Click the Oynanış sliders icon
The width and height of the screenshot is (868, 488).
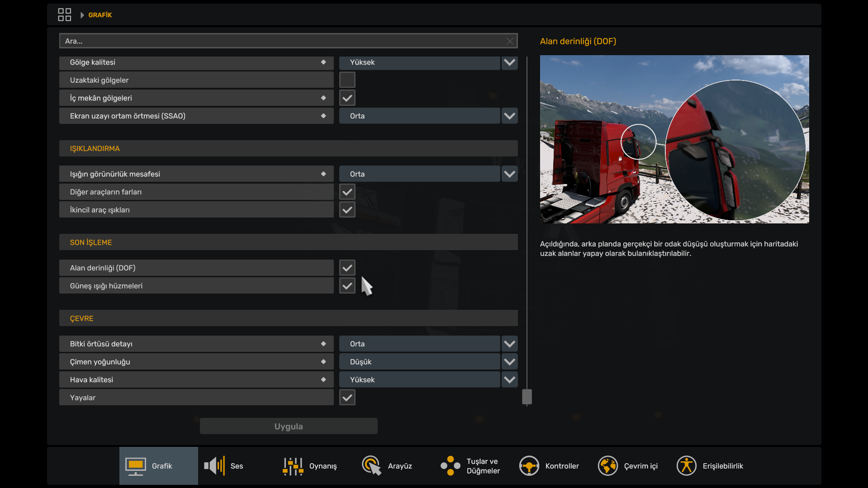[x=293, y=466]
